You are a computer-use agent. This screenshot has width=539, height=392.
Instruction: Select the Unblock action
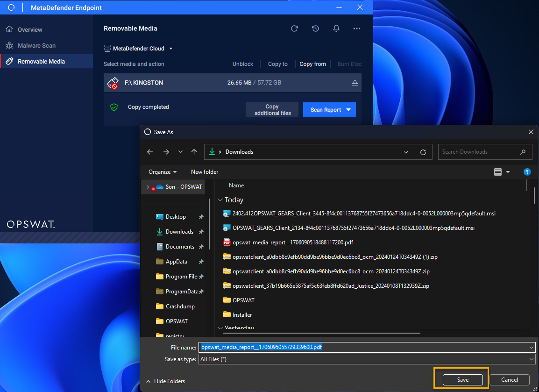(x=243, y=64)
